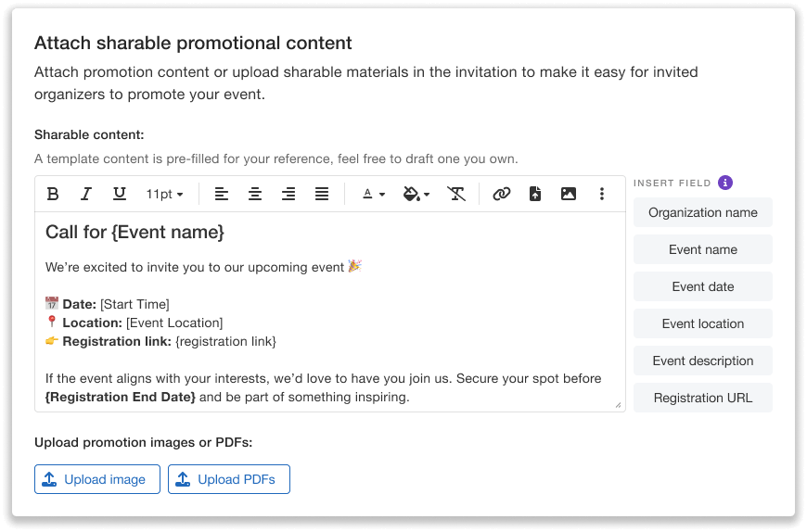The width and height of the screenshot is (807, 532).
Task: Toggle bold formatting
Action: pyautogui.click(x=53, y=194)
